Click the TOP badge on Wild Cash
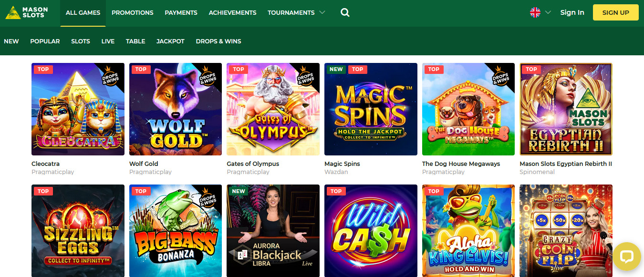Viewport: 644px width, 277px height. point(336,191)
